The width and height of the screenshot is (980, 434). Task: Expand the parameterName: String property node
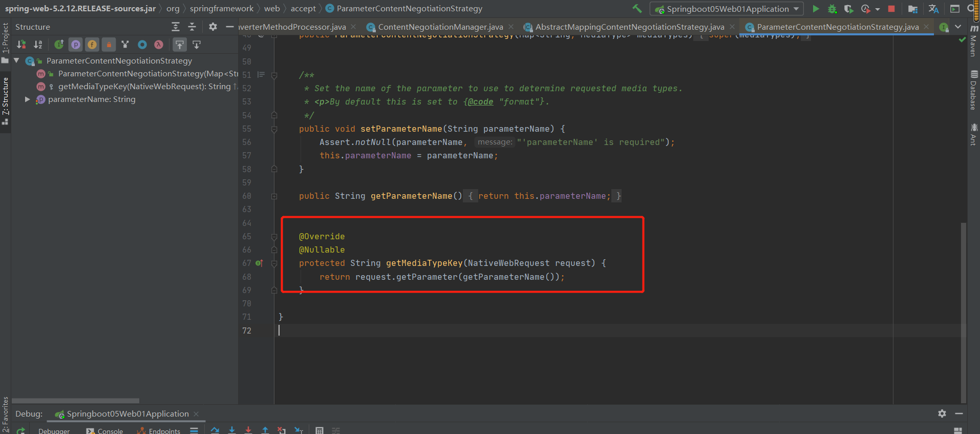tap(28, 99)
